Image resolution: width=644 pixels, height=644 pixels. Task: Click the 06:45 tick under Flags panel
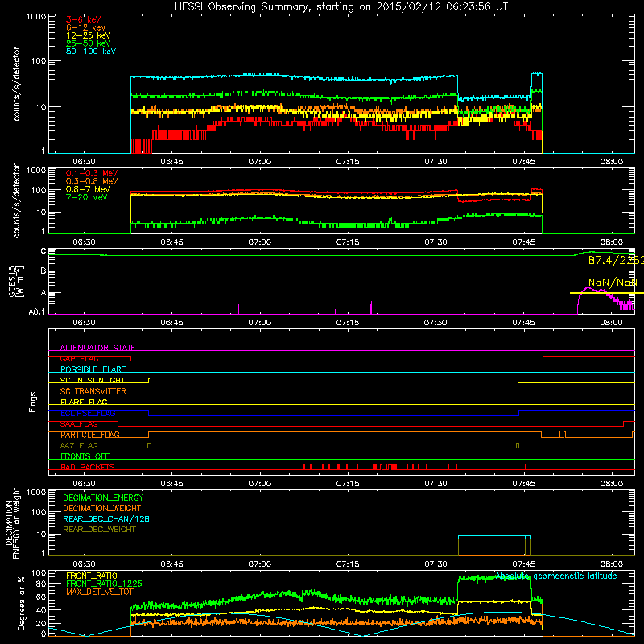[171, 484]
